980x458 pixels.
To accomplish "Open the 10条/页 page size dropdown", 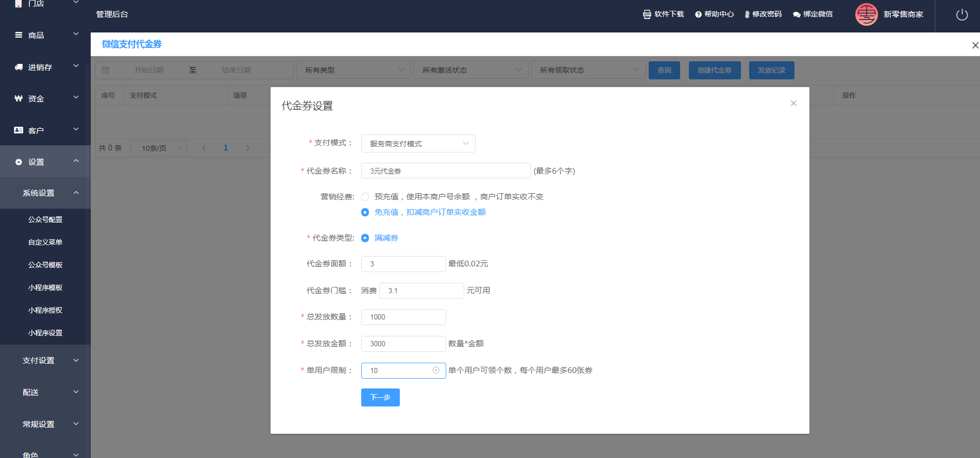I will [x=159, y=148].
